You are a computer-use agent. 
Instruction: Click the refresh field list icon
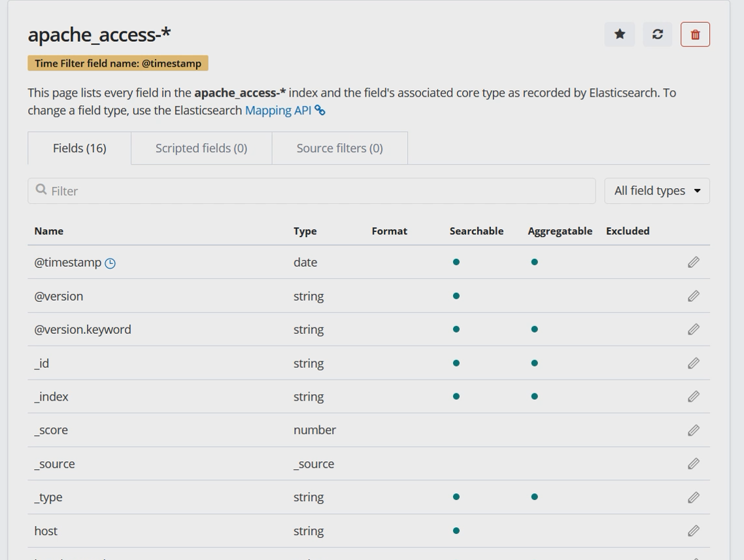(x=657, y=35)
